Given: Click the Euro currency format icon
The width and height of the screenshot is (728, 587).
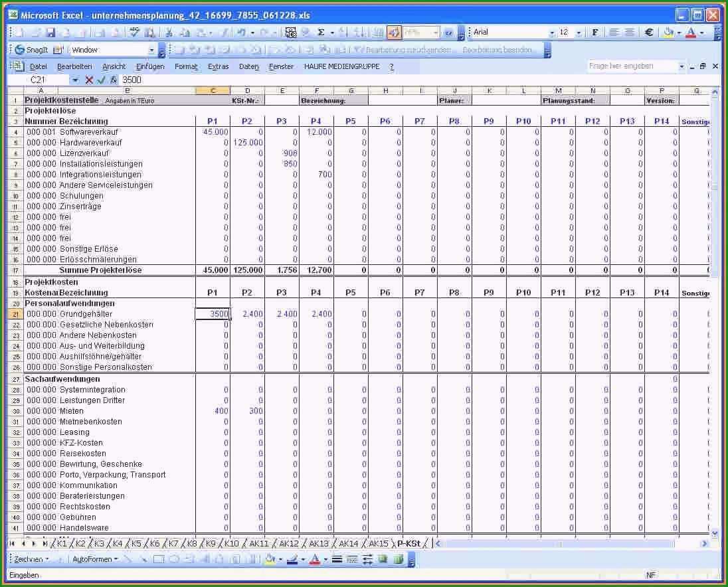Looking at the screenshot, I should 649,32.
